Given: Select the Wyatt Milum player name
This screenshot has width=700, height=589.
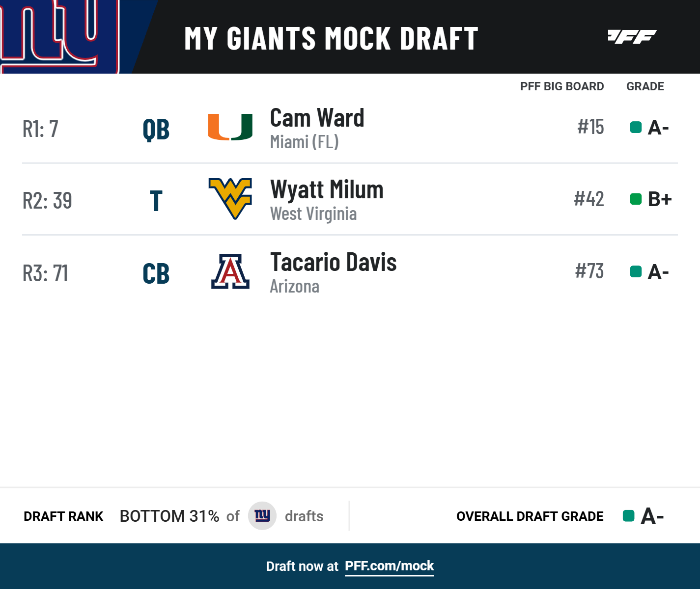Looking at the screenshot, I should (x=327, y=190).
